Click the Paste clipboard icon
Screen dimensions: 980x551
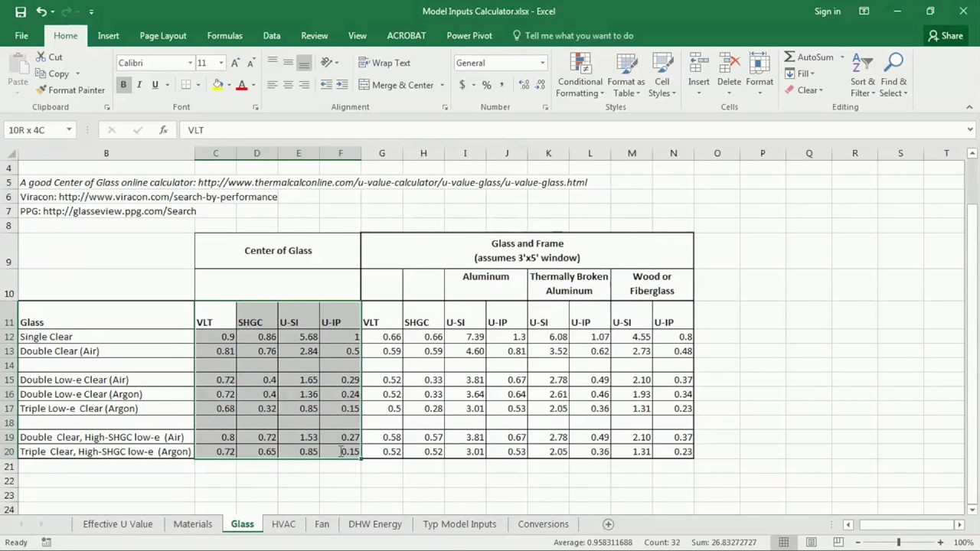tap(18, 64)
